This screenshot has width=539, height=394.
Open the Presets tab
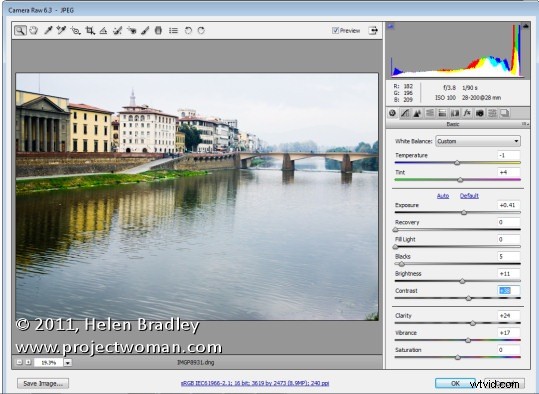click(x=492, y=113)
